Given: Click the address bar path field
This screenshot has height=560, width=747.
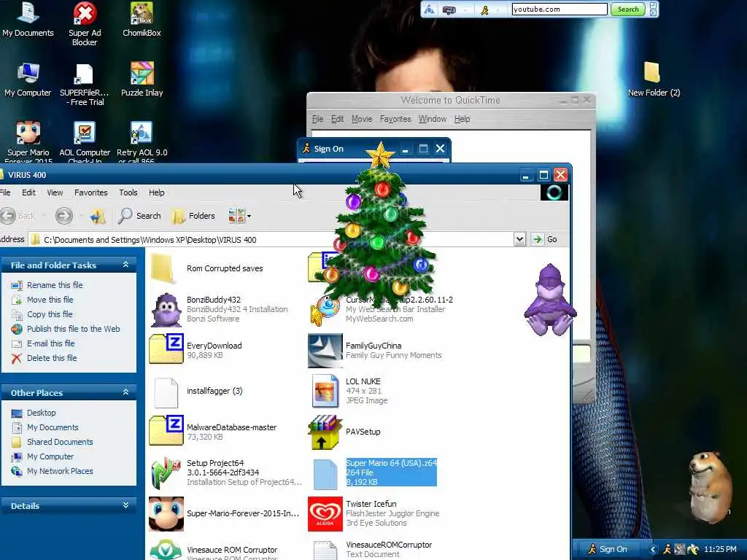Looking at the screenshot, I should pyautogui.click(x=271, y=239).
